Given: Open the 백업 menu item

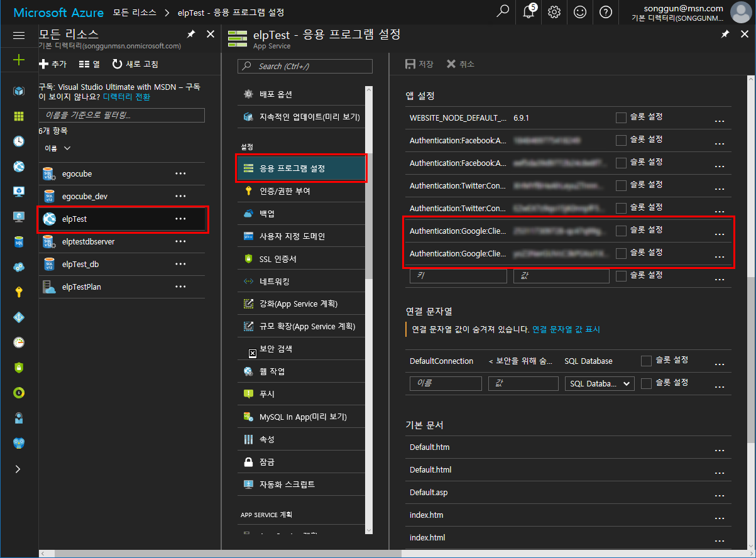Looking at the screenshot, I should pos(302,214).
